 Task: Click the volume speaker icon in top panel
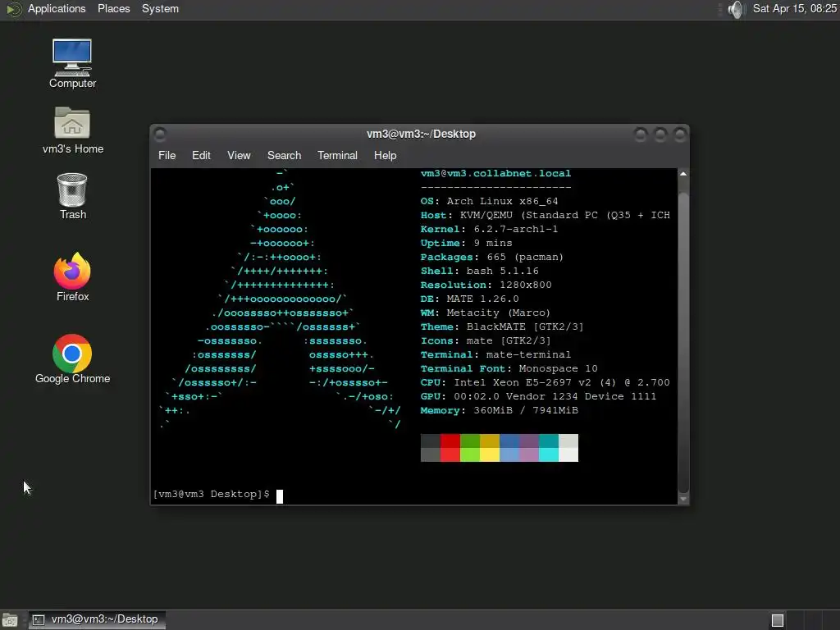[x=737, y=9]
